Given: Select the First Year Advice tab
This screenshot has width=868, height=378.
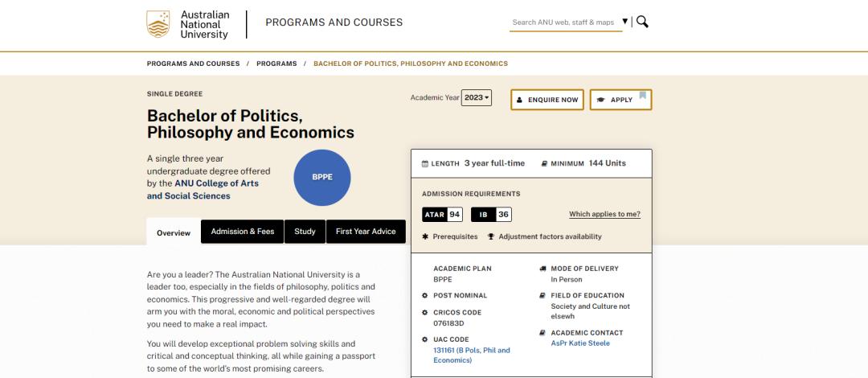Looking at the screenshot, I should pyautogui.click(x=366, y=232).
